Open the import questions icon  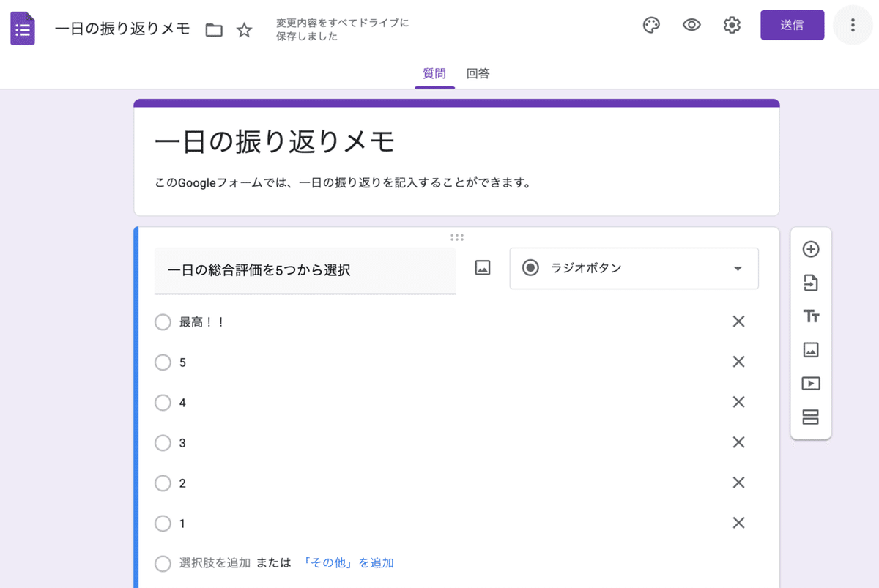tap(810, 283)
